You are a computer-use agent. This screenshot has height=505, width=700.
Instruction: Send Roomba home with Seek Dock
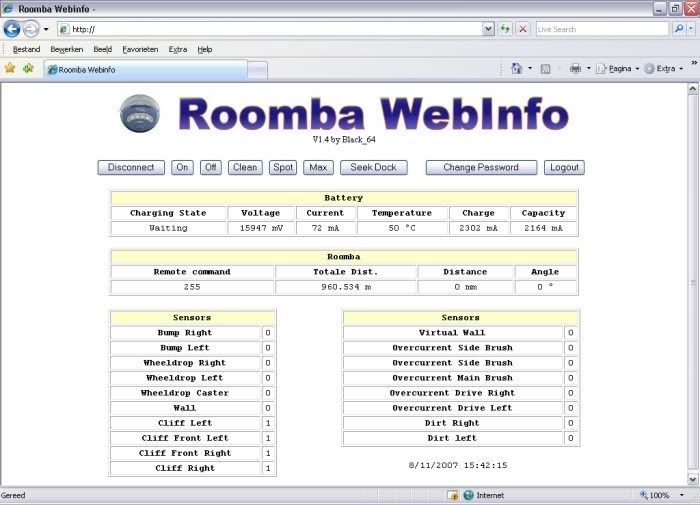tap(374, 167)
